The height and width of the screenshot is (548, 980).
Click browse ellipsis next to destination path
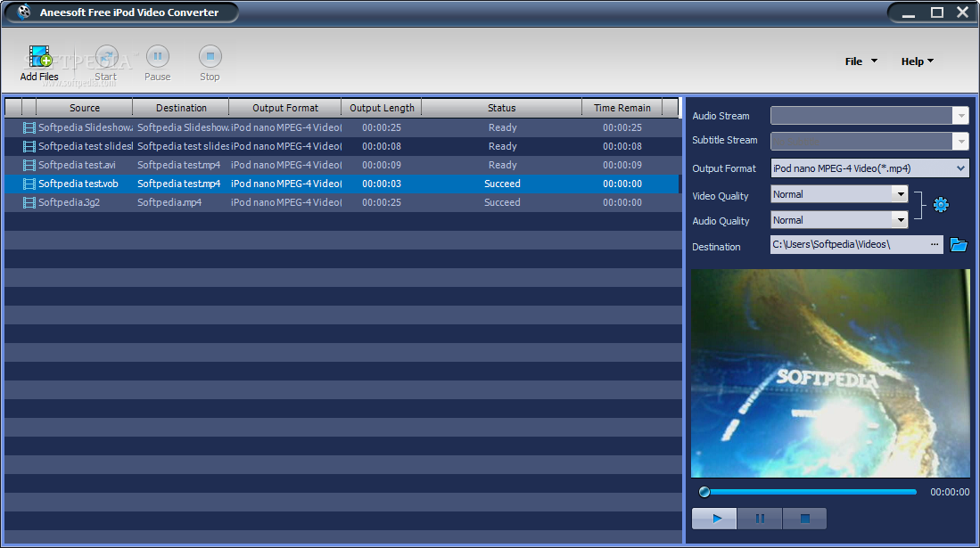(935, 245)
